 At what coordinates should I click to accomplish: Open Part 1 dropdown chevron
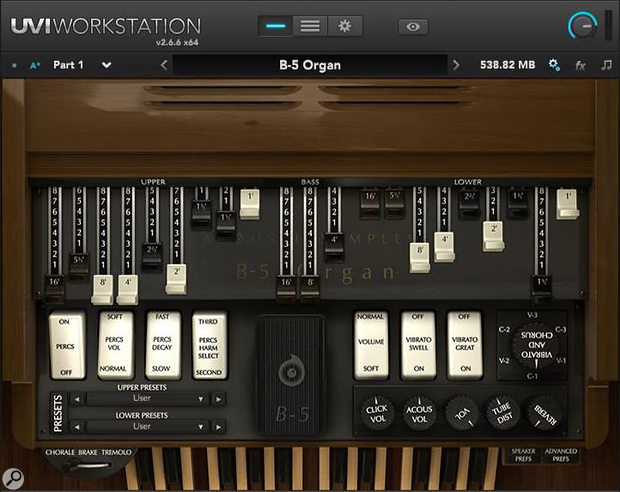click(x=106, y=65)
